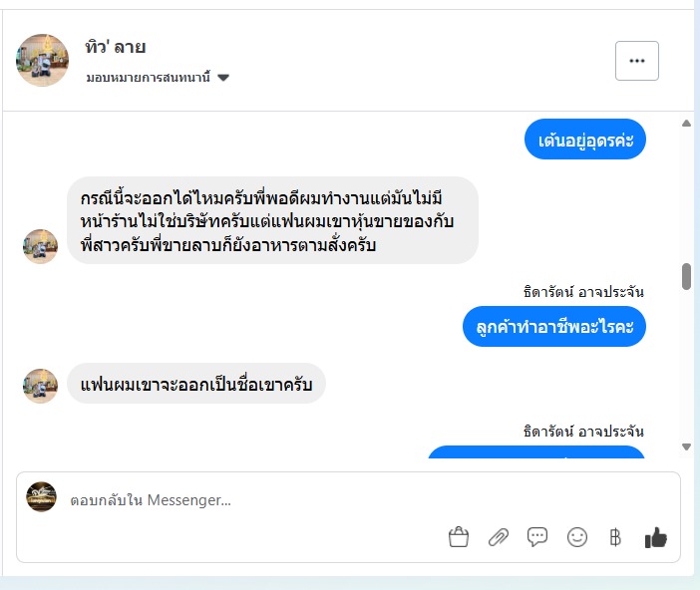Open ทิว' ลาย header profile picture
The image size is (700, 590).
coord(42,60)
